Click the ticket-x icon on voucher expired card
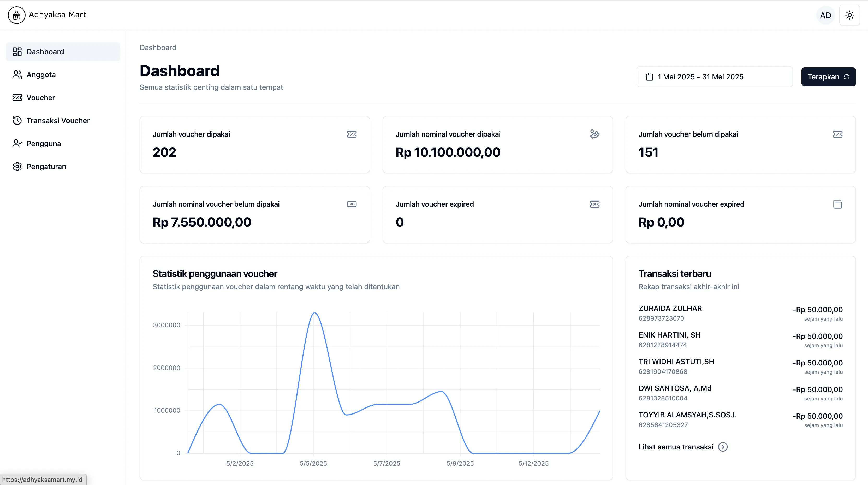The height and width of the screenshot is (485, 868). coord(594,204)
